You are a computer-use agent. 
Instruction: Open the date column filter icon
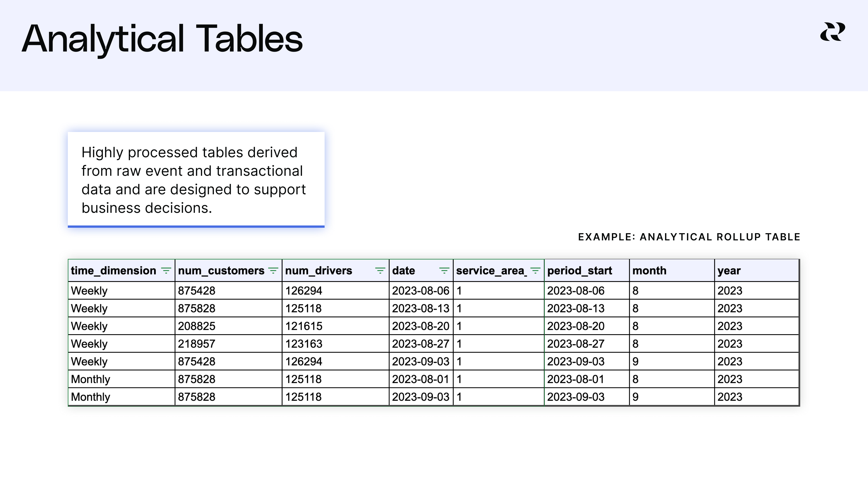pos(444,270)
